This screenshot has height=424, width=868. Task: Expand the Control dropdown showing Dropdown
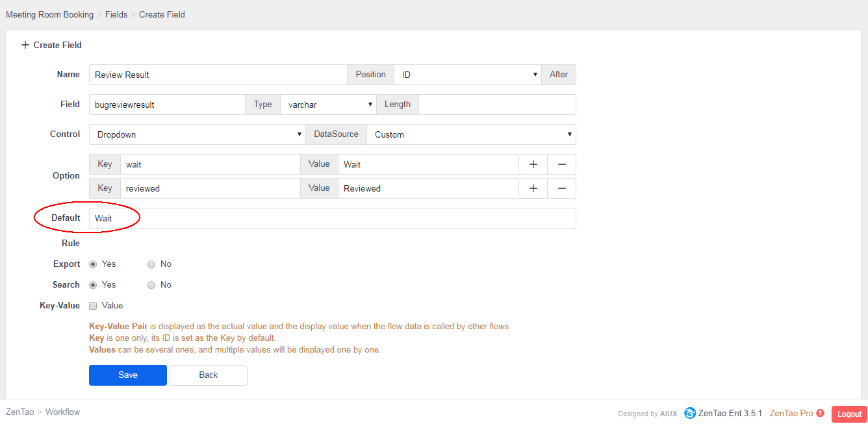197,134
